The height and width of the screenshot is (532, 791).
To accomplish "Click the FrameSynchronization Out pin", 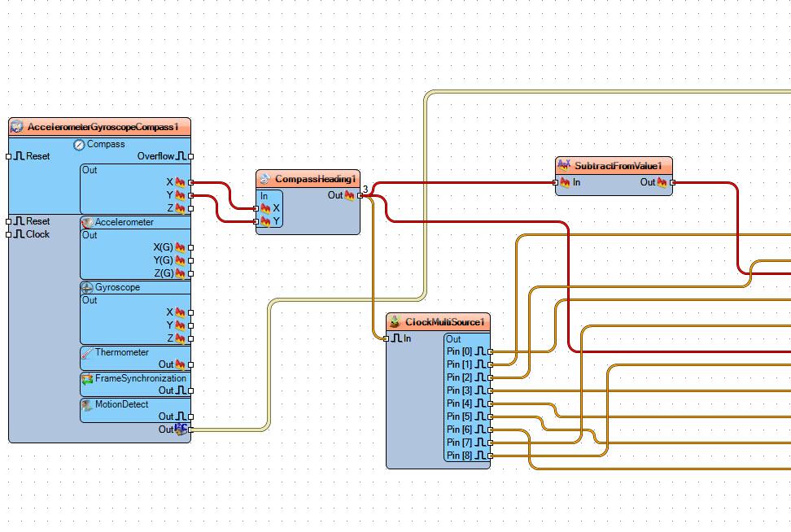I will coord(190,390).
